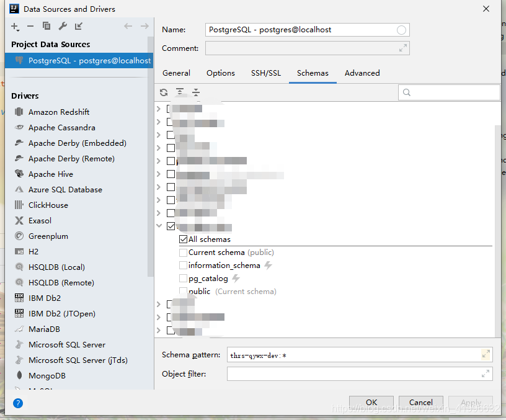
Task: Click the Apply button
Action: tap(471, 402)
